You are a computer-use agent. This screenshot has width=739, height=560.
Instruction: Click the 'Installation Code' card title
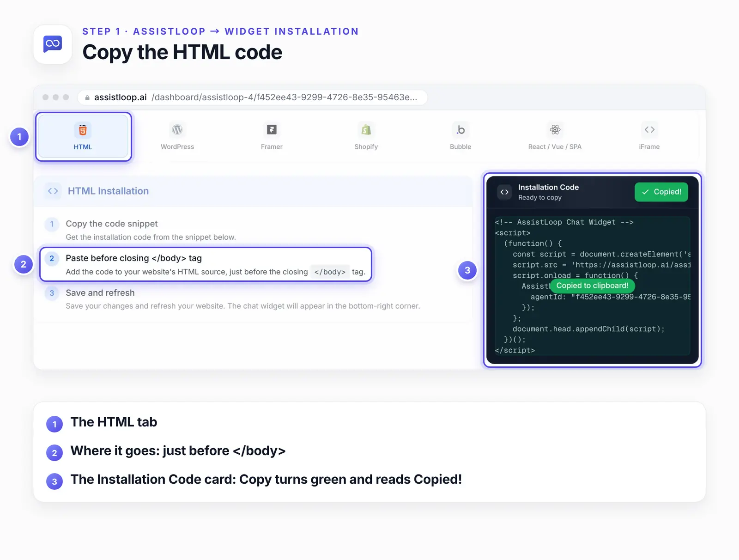548,187
